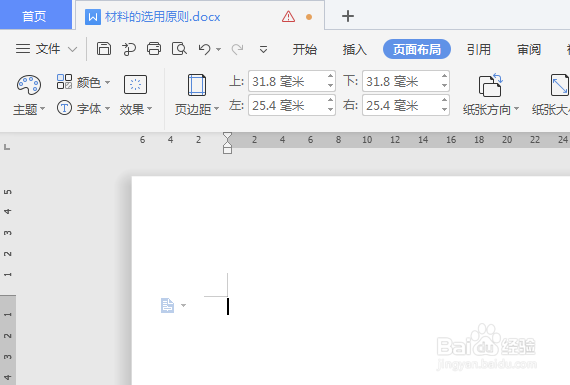Viewport: 570px width, 385px height.
Task: Increase right margin with up stepper arrow
Action: click(x=444, y=100)
